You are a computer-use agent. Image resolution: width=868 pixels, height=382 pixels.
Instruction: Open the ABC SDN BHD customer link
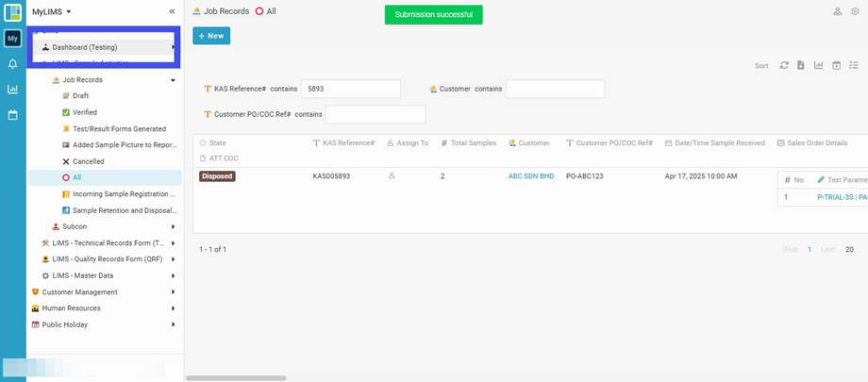click(531, 176)
